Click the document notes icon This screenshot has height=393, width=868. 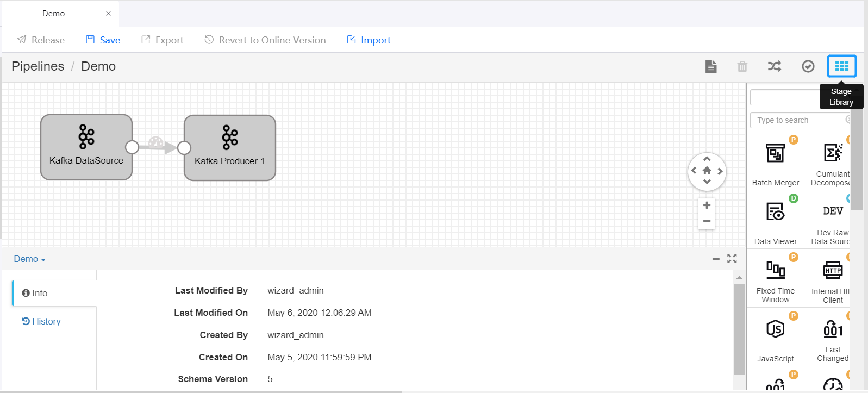pyautogui.click(x=710, y=66)
